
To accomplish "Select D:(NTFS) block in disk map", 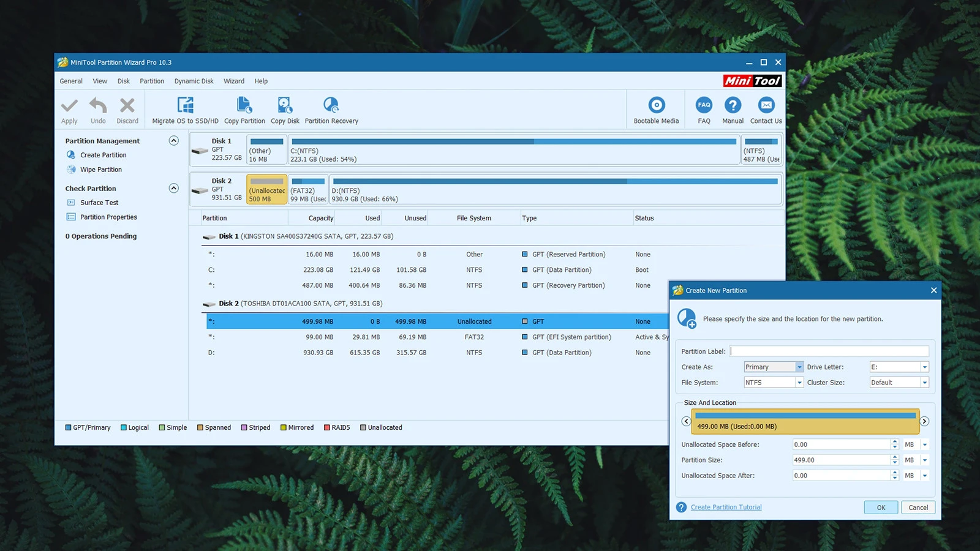I will pos(555,189).
